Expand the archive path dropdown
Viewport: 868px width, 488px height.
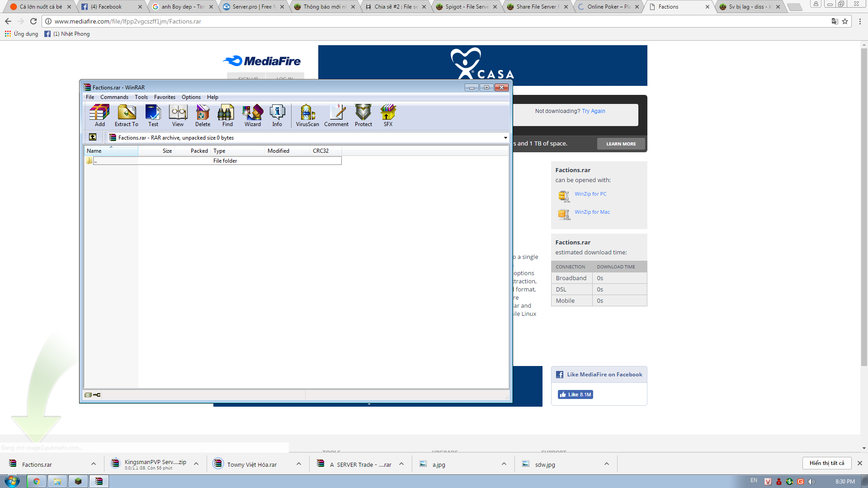[505, 138]
